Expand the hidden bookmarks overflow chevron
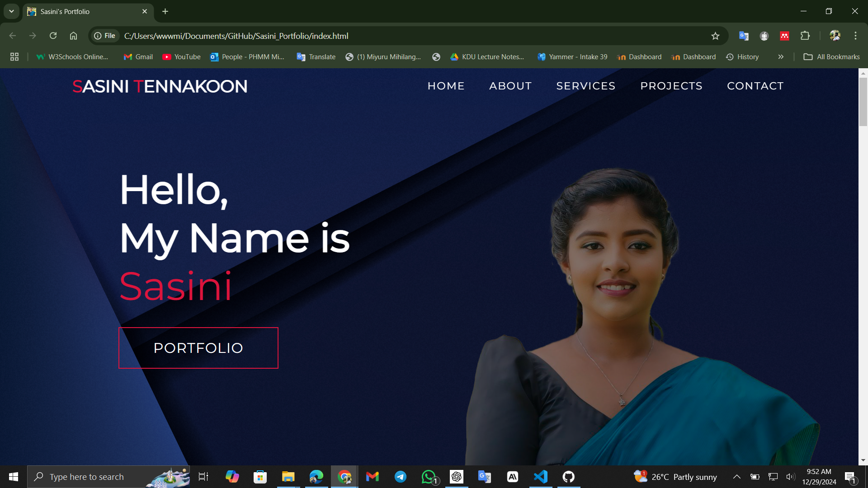868x488 pixels. point(781,57)
